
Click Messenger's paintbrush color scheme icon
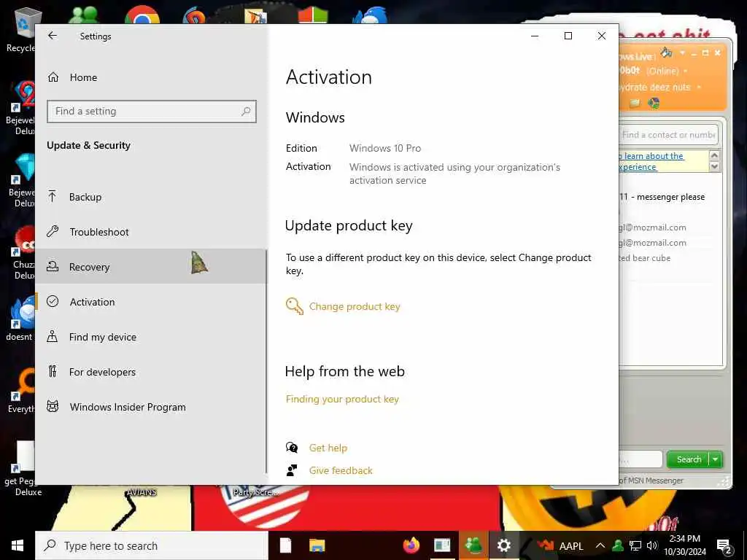(x=667, y=52)
